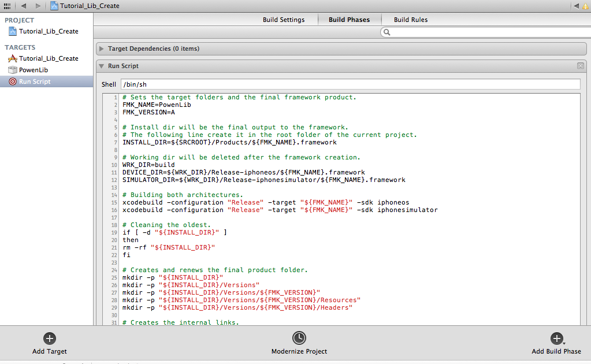591x364 pixels.
Task: Click the previous issue arrow at top right
Action: (576, 6)
